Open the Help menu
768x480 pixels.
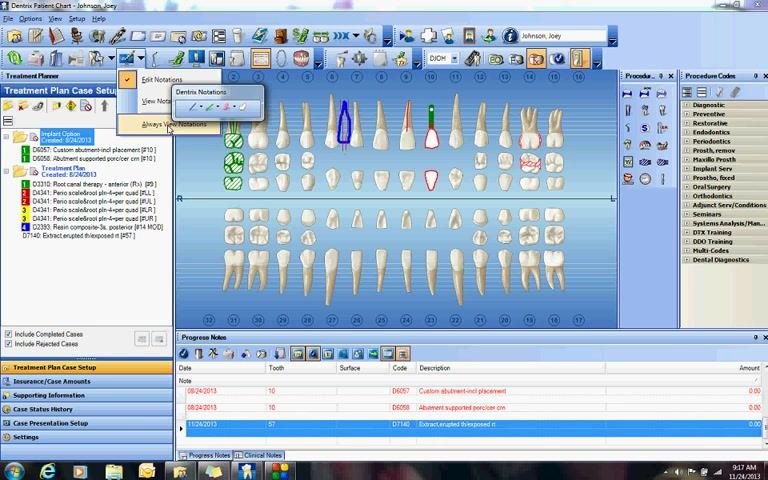point(99,19)
